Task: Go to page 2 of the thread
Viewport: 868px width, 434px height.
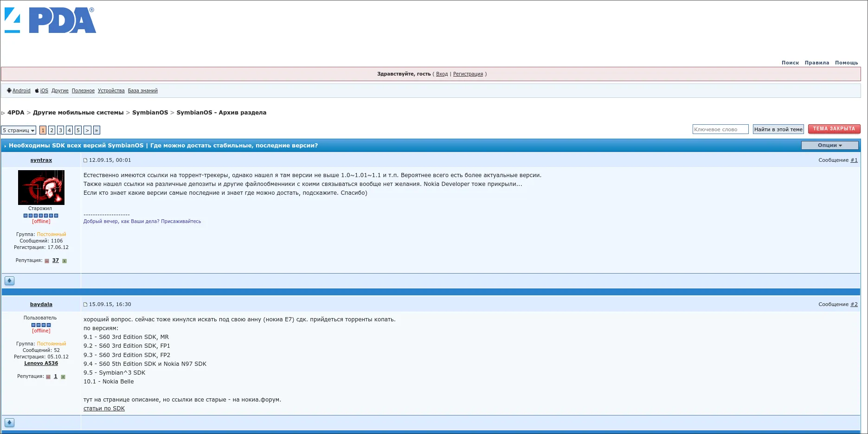Action: pyautogui.click(x=51, y=130)
